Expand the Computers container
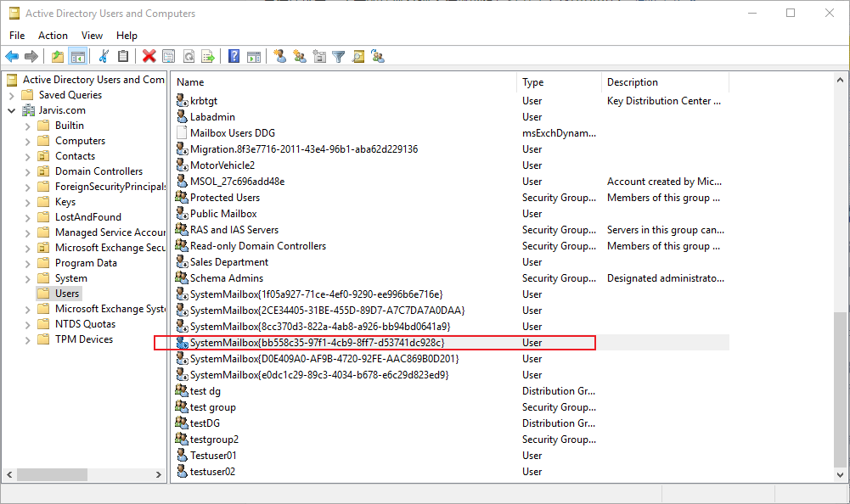 tap(28, 142)
